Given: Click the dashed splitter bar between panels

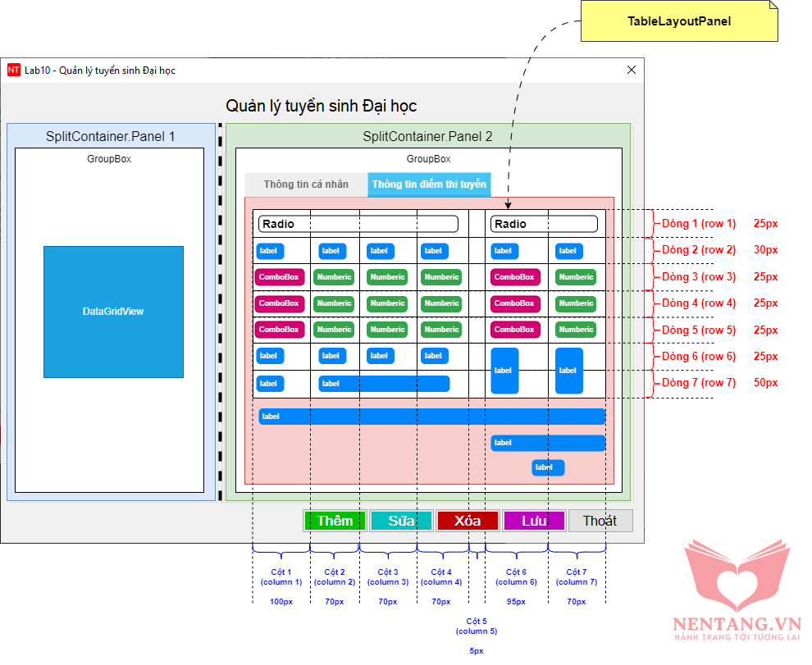Looking at the screenshot, I should (220, 312).
